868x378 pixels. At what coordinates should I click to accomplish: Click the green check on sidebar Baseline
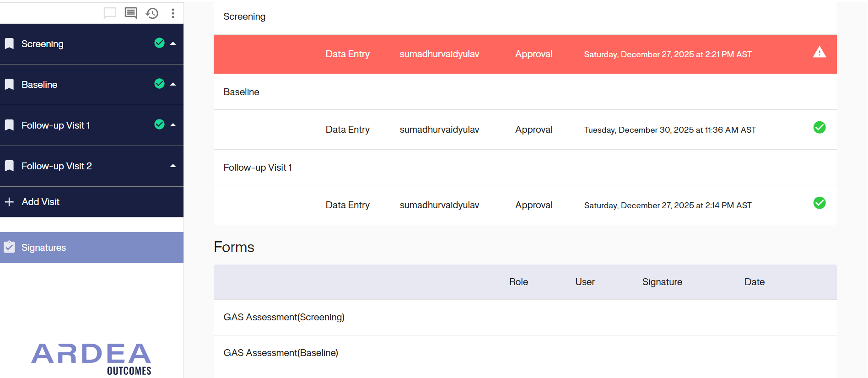pos(159,84)
